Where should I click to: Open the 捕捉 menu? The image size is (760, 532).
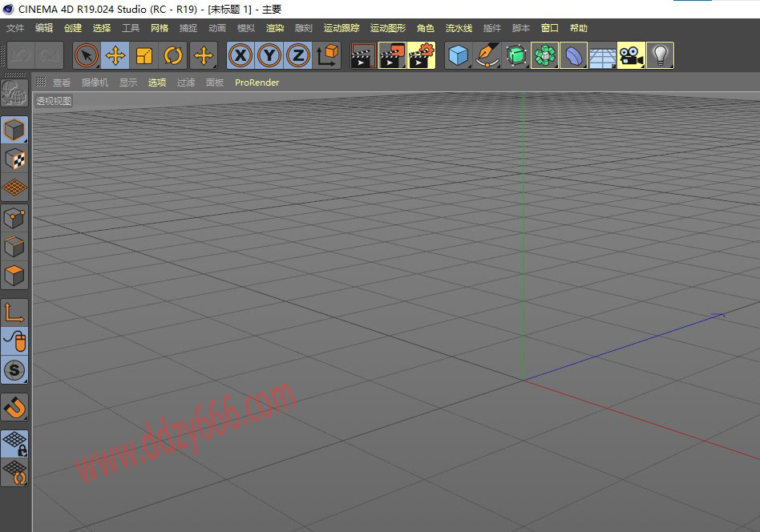(x=188, y=28)
